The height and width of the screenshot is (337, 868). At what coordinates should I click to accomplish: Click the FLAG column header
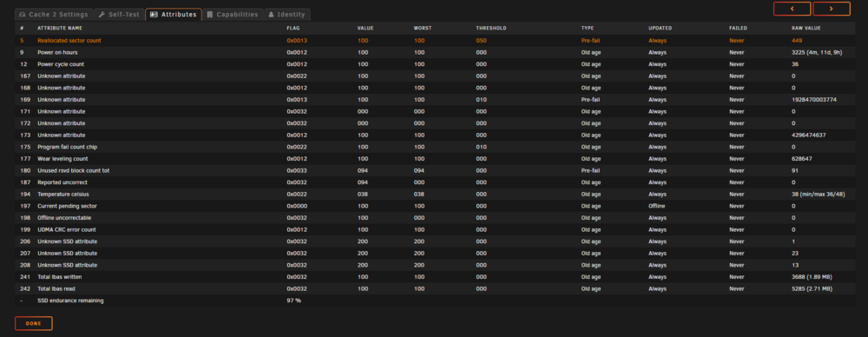293,28
